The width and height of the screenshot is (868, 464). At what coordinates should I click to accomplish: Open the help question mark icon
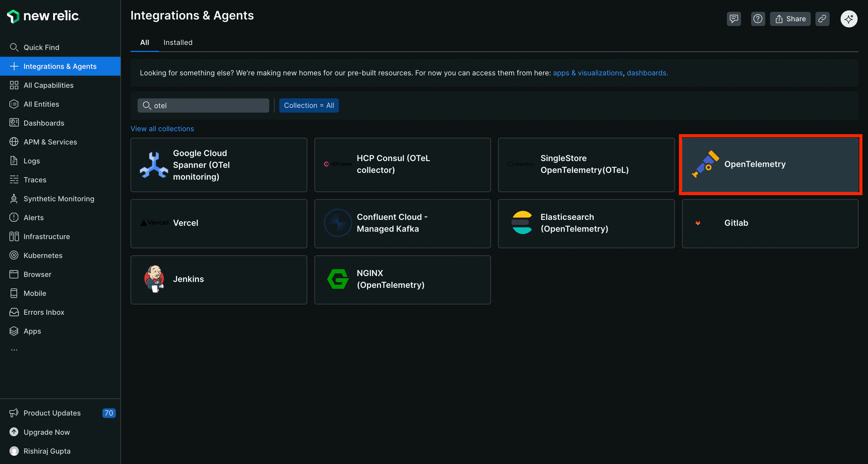click(758, 19)
